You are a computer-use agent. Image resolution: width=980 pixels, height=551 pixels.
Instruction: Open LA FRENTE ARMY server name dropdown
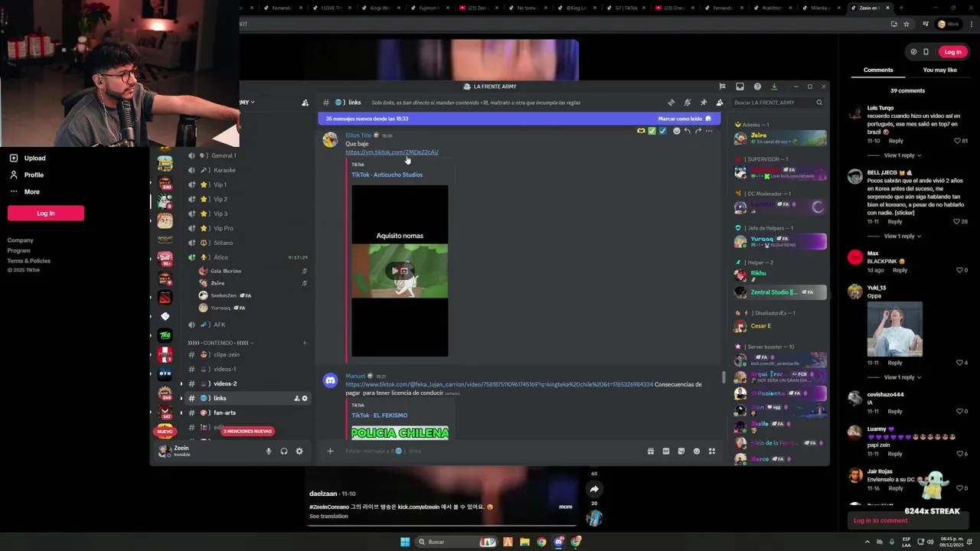tap(247, 102)
